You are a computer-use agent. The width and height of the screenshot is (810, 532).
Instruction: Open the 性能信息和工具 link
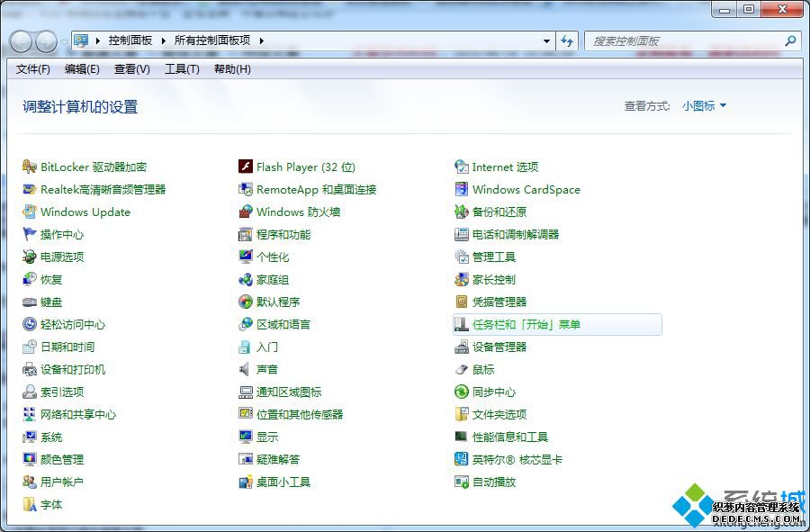[510, 437]
